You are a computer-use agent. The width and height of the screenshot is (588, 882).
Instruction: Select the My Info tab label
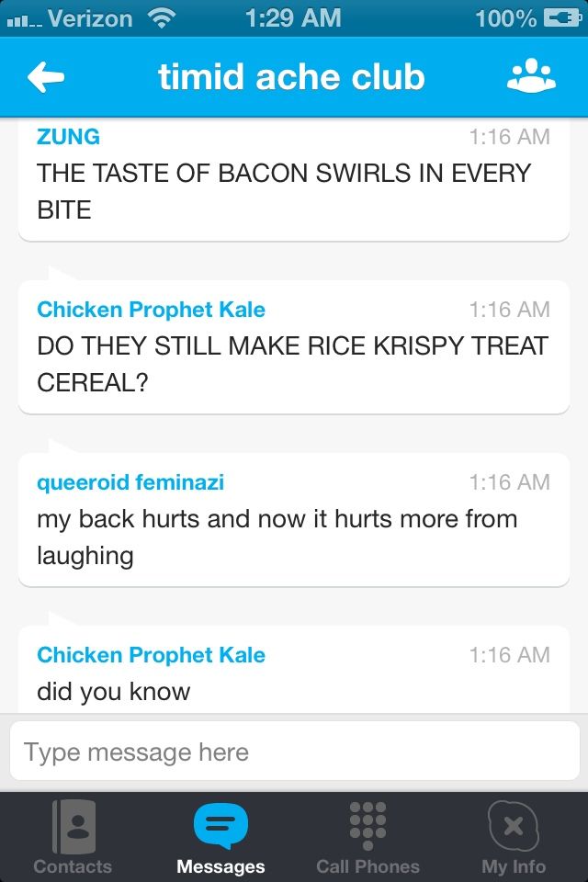click(x=513, y=866)
